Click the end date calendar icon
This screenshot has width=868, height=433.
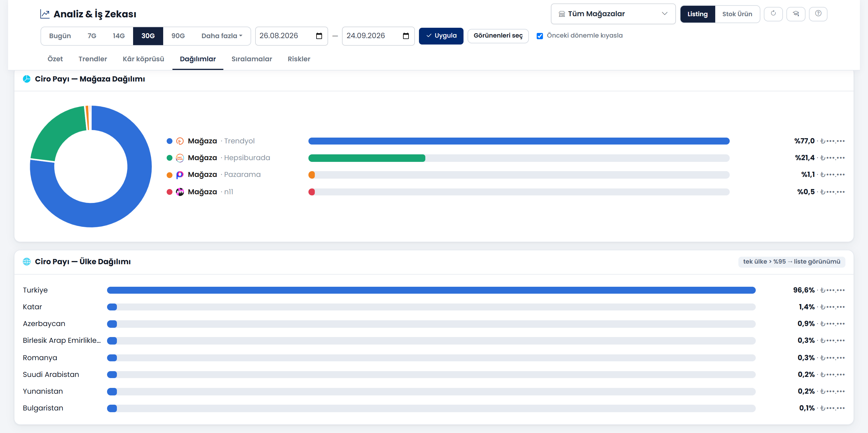click(406, 36)
